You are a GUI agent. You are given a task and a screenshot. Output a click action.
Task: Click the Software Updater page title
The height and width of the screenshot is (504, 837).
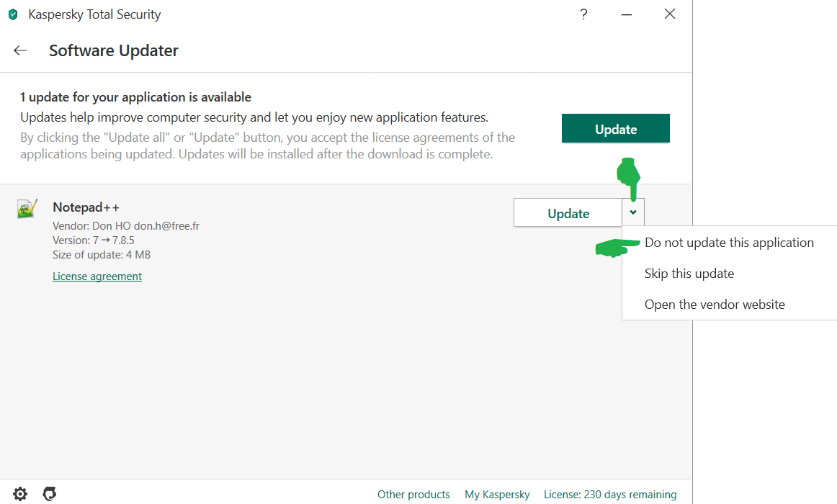[114, 50]
